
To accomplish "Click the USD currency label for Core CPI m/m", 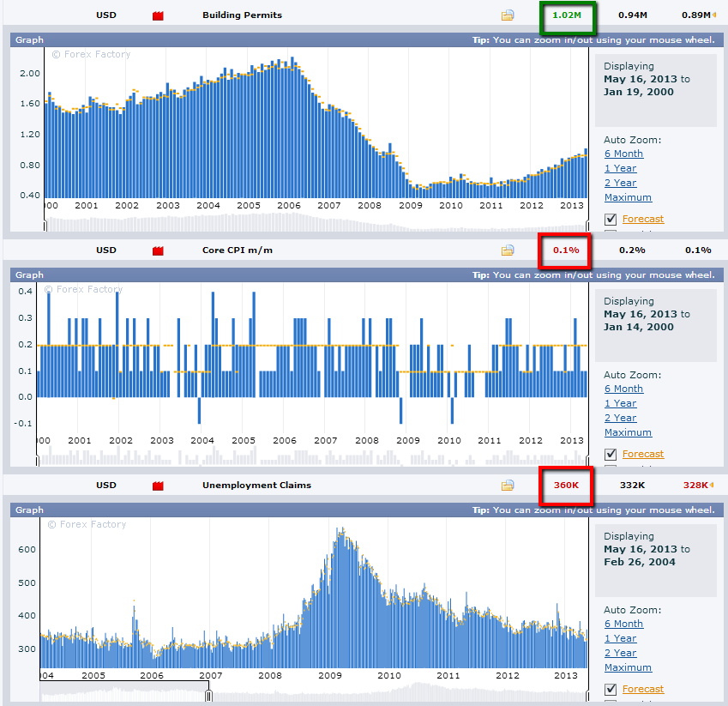I will coord(105,250).
